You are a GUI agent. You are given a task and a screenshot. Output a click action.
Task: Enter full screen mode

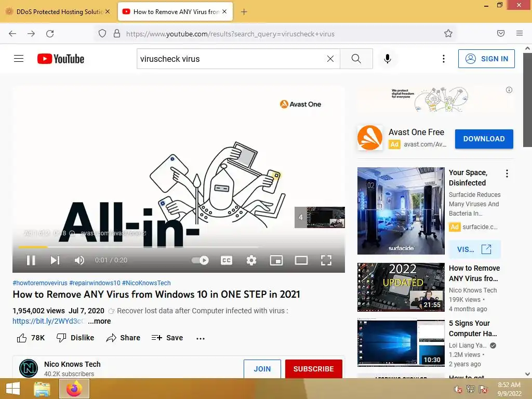pyautogui.click(x=326, y=260)
